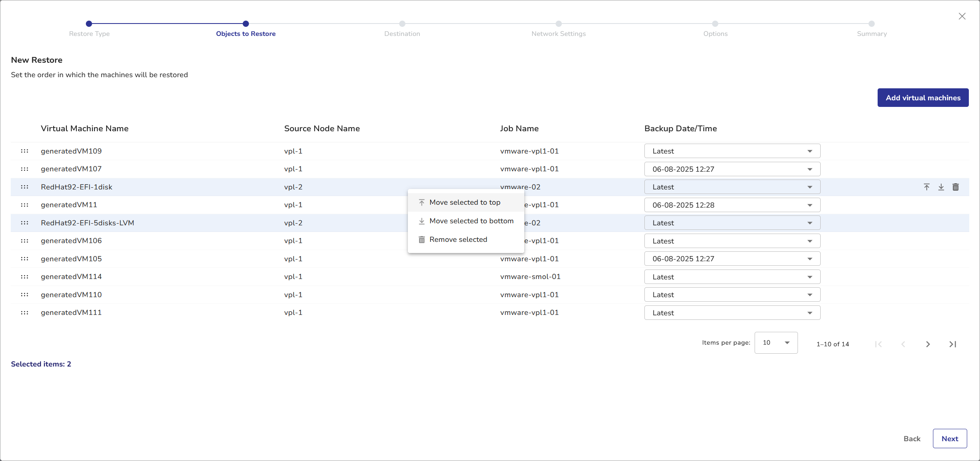Go Back to previous wizard step
Viewport: 980px width, 461px height.
(x=911, y=439)
